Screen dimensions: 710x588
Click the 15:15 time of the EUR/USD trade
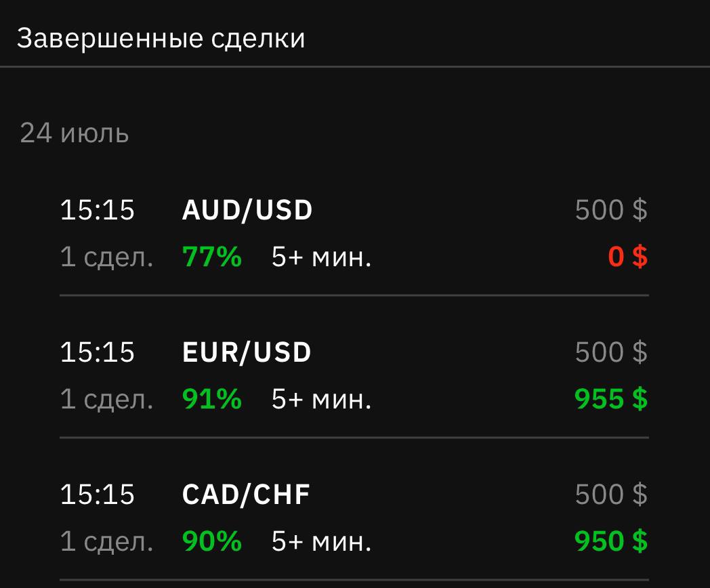pyautogui.click(x=98, y=352)
